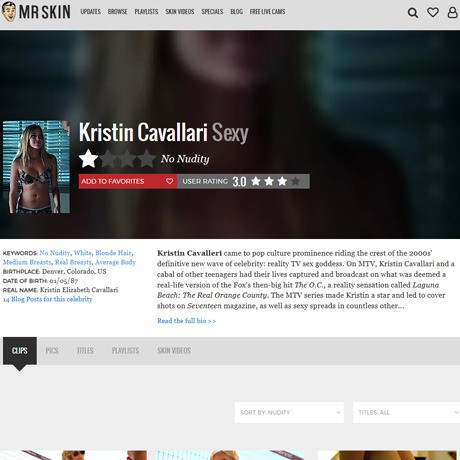Select the Clips tab
The height and width of the screenshot is (460, 460).
point(20,351)
